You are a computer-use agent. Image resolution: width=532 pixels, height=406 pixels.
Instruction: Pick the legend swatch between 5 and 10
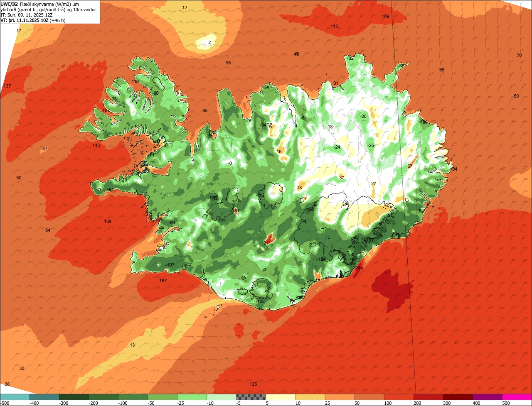[281, 397]
